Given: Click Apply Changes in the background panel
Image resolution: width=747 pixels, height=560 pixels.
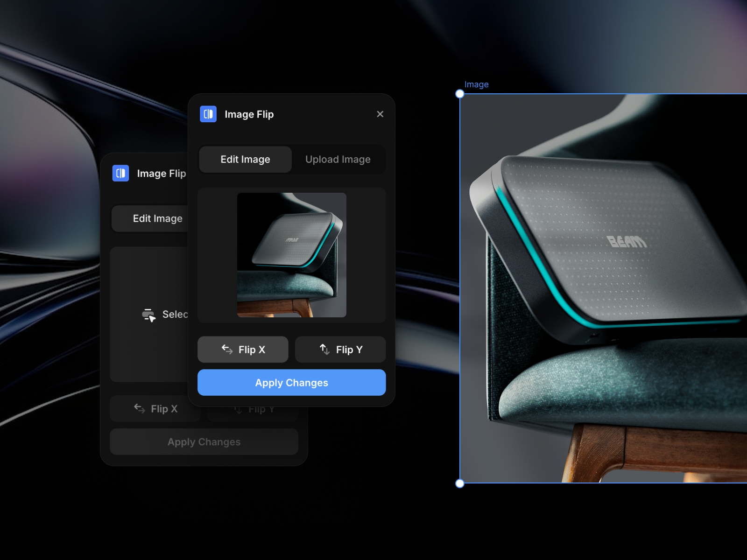Looking at the screenshot, I should click(204, 441).
